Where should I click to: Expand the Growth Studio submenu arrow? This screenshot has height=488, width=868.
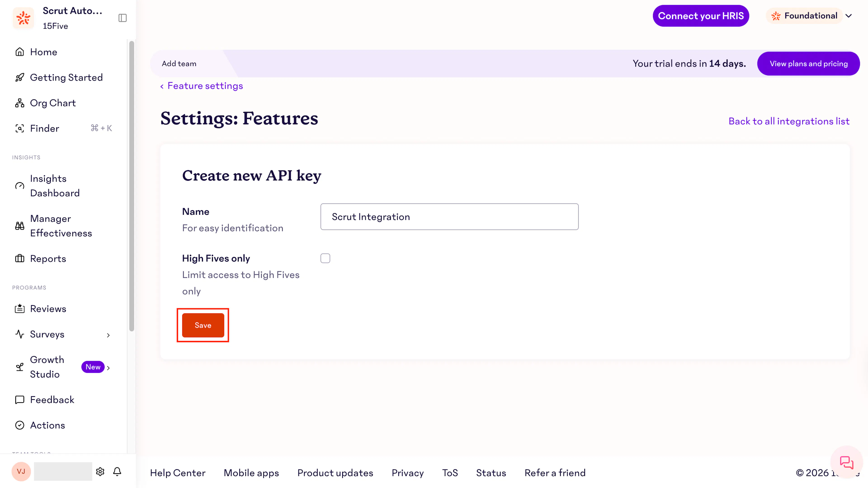coord(108,368)
